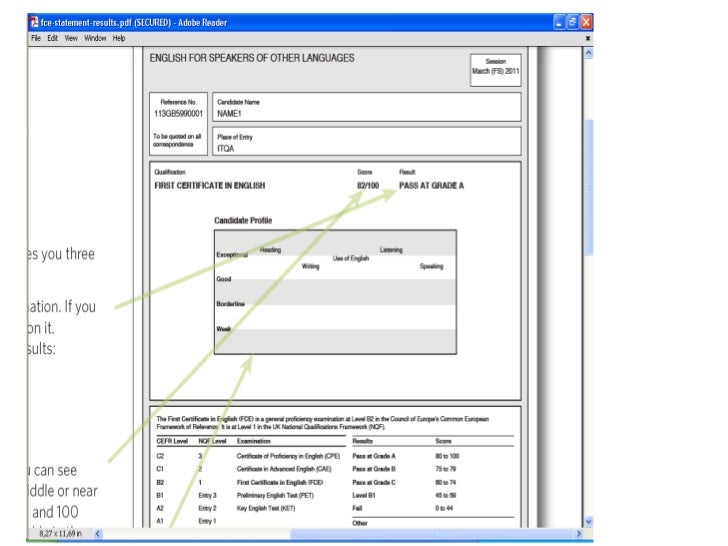The width and height of the screenshot is (728, 546).
Task: Open the Edit menu
Action: coord(52,38)
